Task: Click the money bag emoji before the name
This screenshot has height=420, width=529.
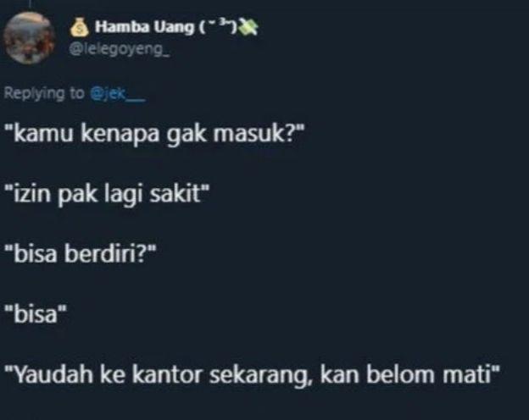Action: tap(80, 28)
